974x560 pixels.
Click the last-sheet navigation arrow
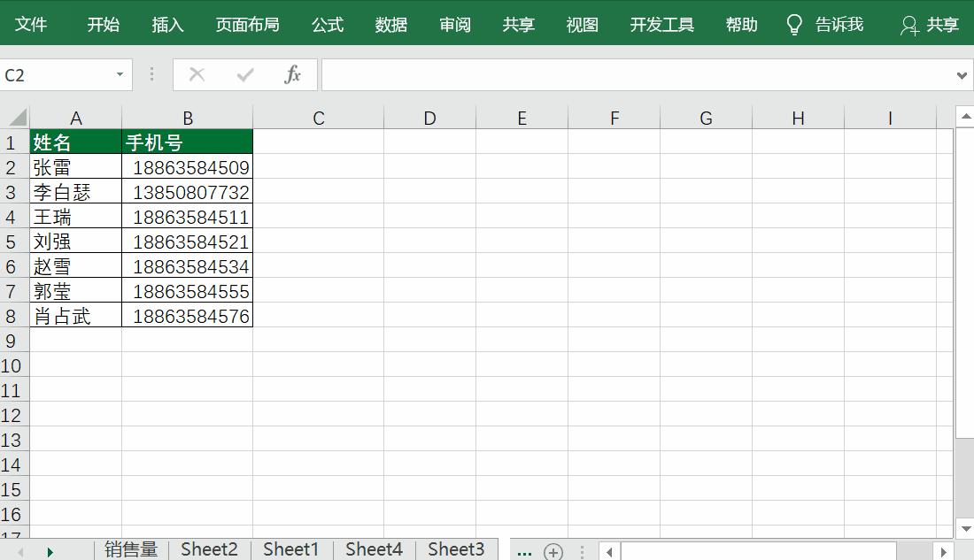point(50,550)
